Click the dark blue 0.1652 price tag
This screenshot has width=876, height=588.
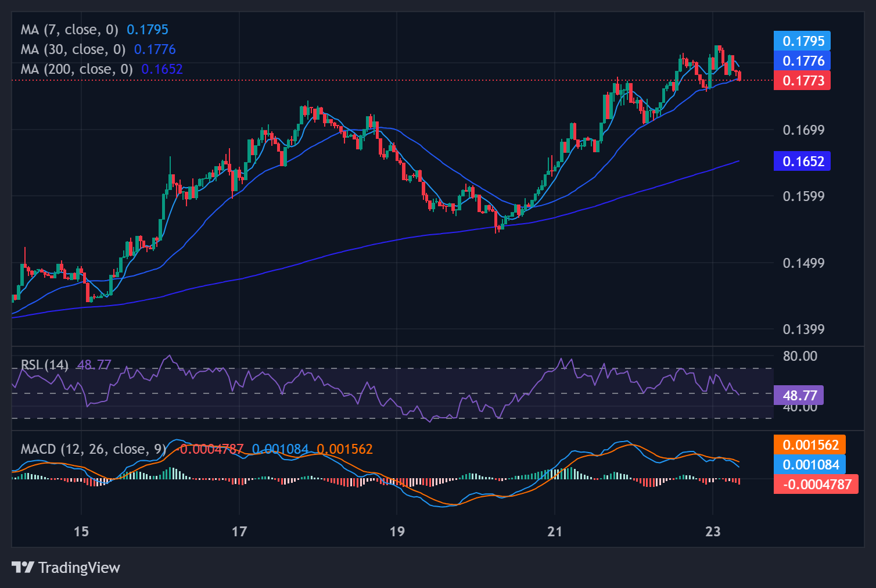802,162
